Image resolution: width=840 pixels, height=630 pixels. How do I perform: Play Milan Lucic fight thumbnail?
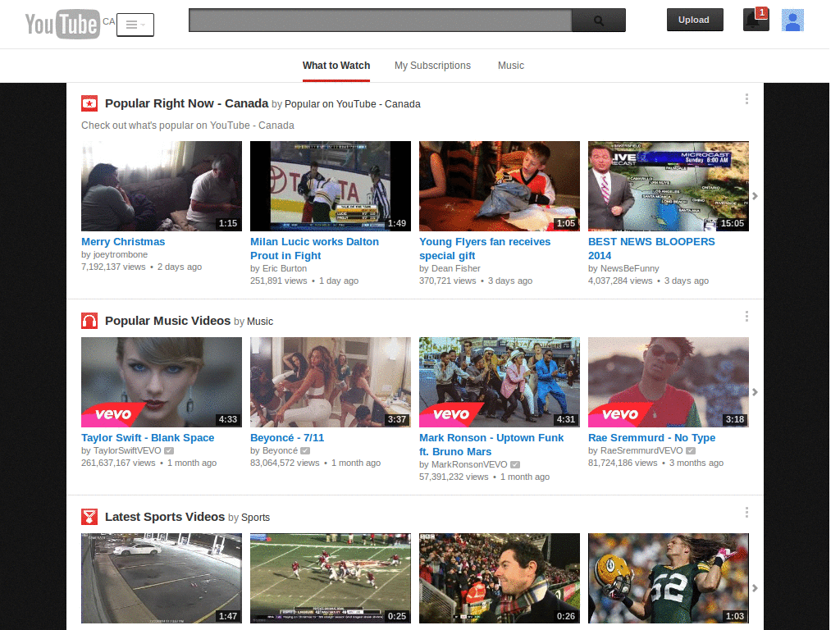331,186
